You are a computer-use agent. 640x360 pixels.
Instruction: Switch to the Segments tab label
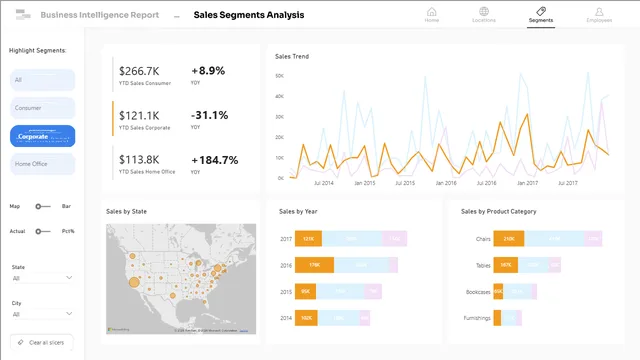tap(541, 20)
